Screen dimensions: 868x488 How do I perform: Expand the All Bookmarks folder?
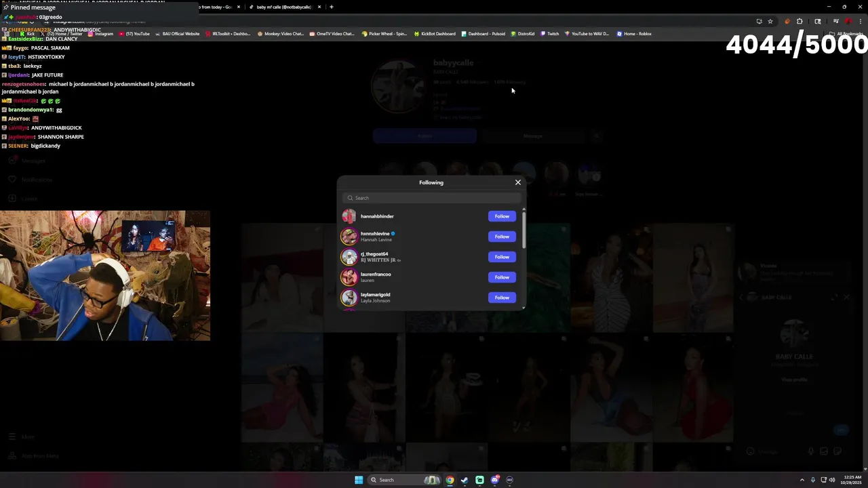846,33
